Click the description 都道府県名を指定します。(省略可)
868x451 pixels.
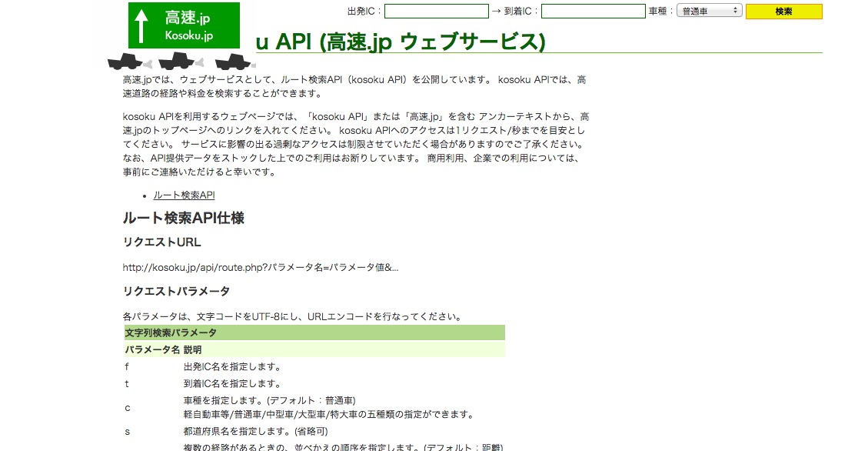point(256,432)
